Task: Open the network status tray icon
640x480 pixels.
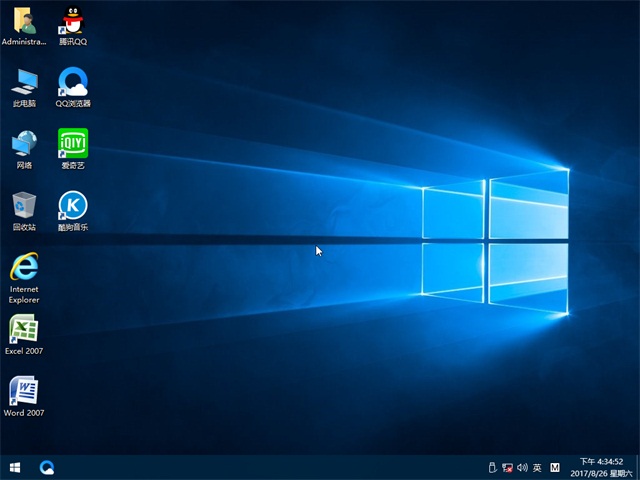Action: (x=507, y=467)
